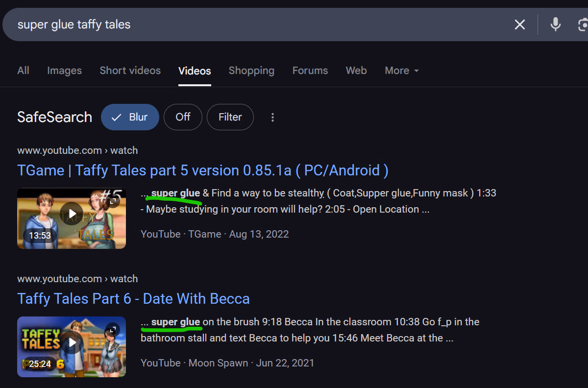Select the Videos tab
This screenshot has width=588, height=388.
tap(195, 71)
